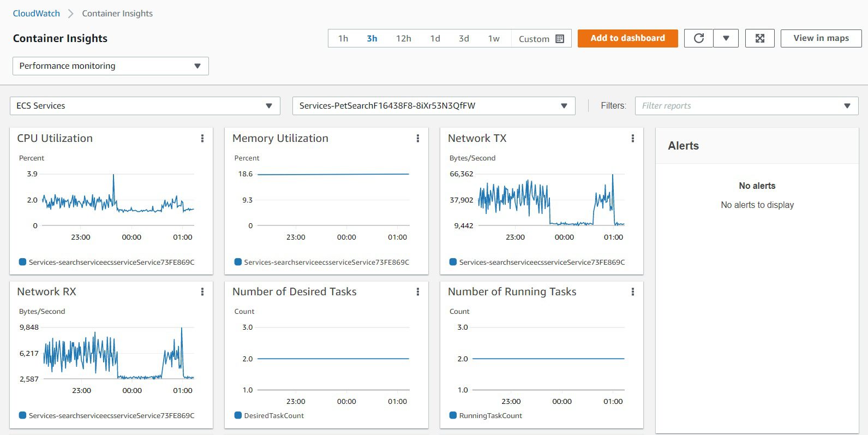The image size is (868, 435).
Task: Click the Container Insights page heading
Action: tap(60, 39)
